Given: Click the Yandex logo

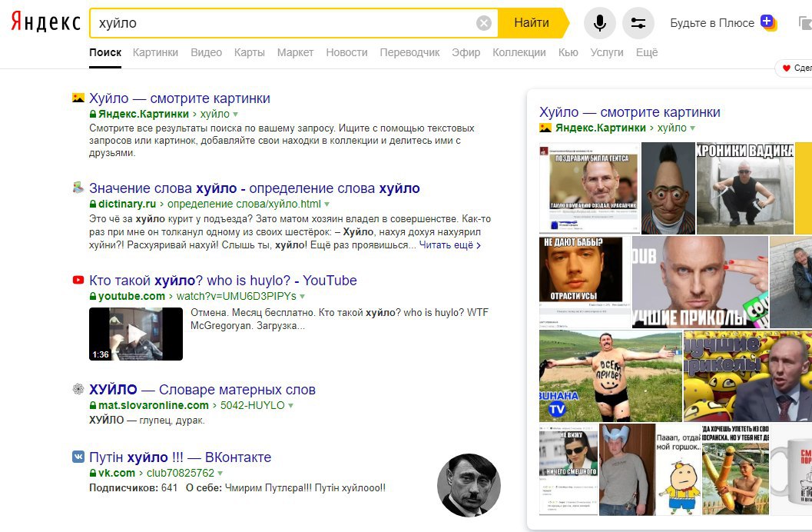Looking at the screenshot, I should [46, 22].
